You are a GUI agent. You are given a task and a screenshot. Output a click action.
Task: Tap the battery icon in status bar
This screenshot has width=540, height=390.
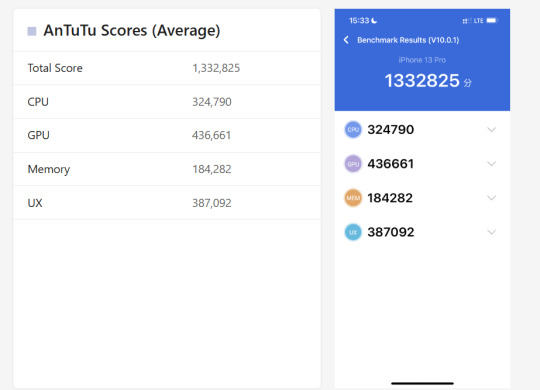pyautogui.click(x=492, y=21)
